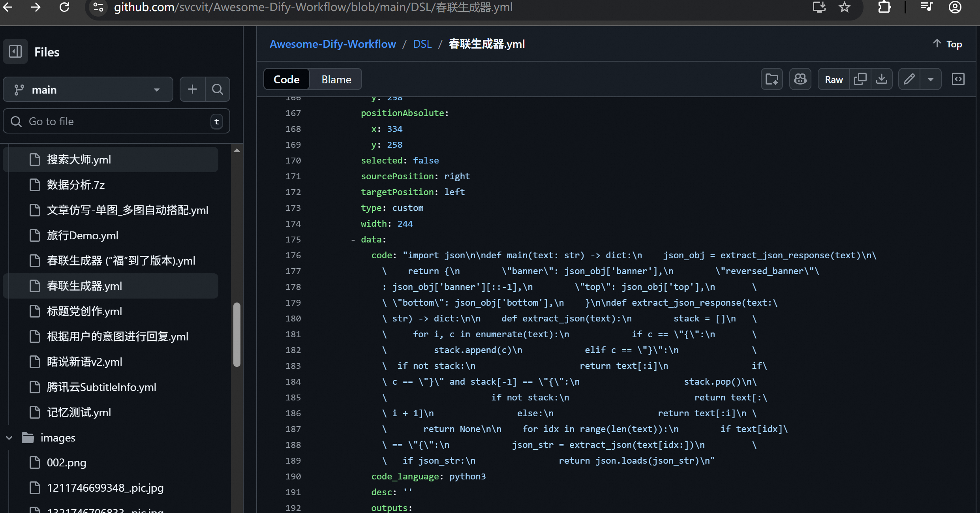Collapse the images folder
The width and height of the screenshot is (980, 513).
click(x=9, y=438)
